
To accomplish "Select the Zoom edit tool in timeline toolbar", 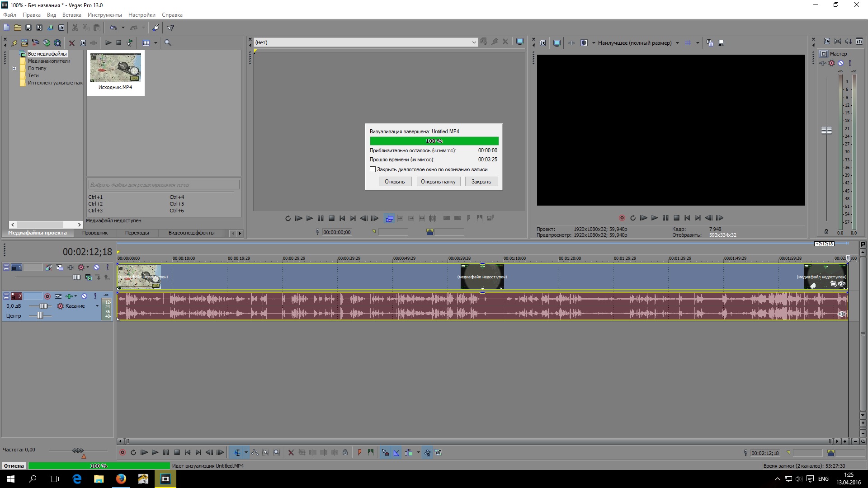I will (277, 452).
